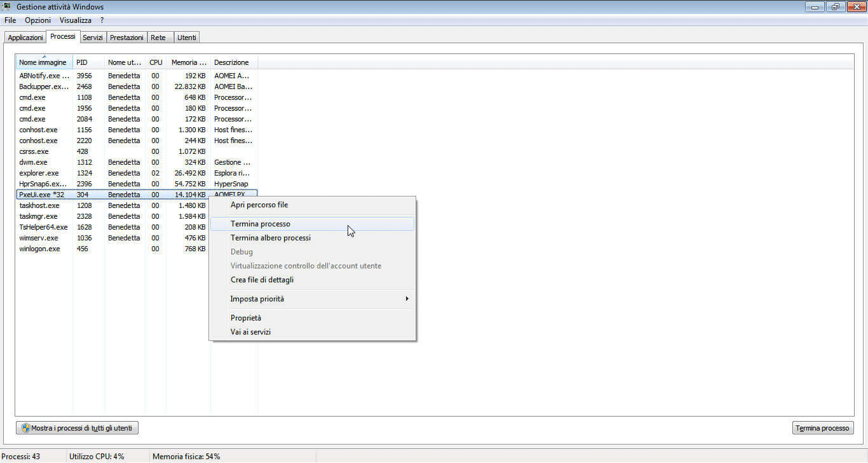Screen dimensions: 868x463
Task: Expand the Imposta priorità submenu
Action: point(313,299)
